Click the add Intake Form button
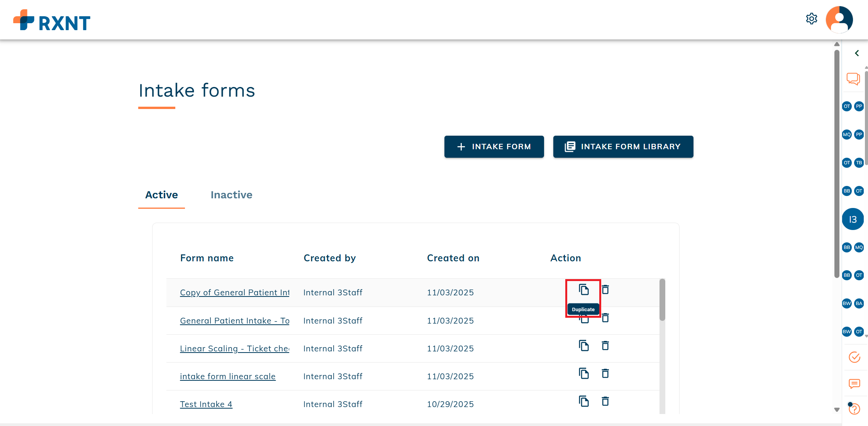 (x=494, y=147)
